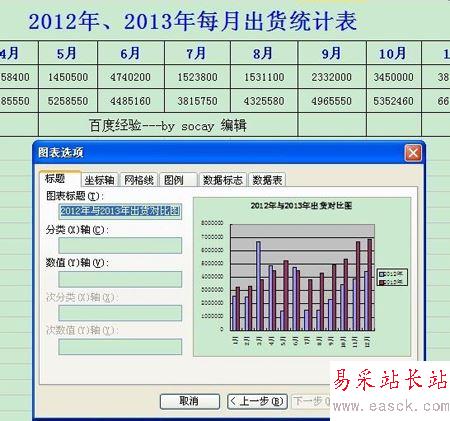Switch to the 标题 tab
Viewport: 450px width, 421px height.
click(59, 179)
